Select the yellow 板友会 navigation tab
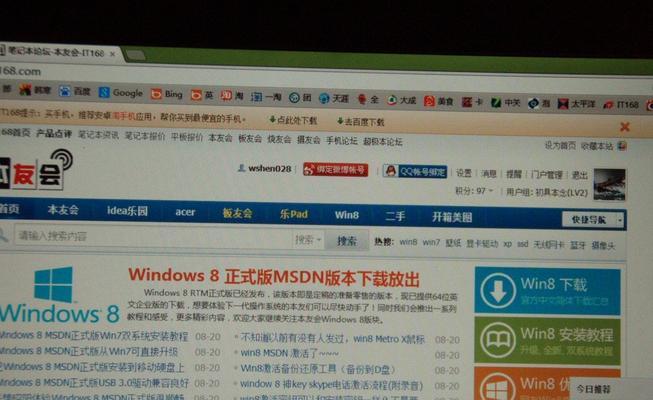The width and height of the screenshot is (653, 400). point(237,213)
